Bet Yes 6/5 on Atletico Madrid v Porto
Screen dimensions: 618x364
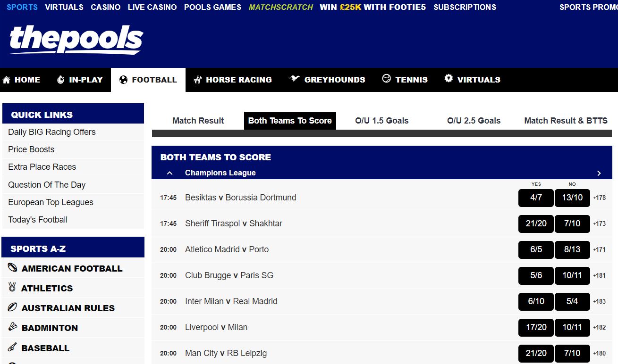point(536,249)
